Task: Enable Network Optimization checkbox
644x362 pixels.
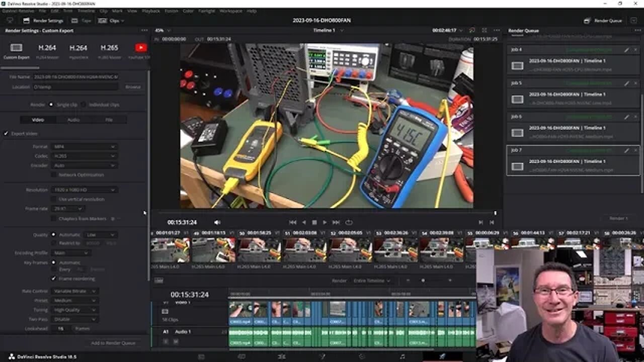Action: coord(54,175)
